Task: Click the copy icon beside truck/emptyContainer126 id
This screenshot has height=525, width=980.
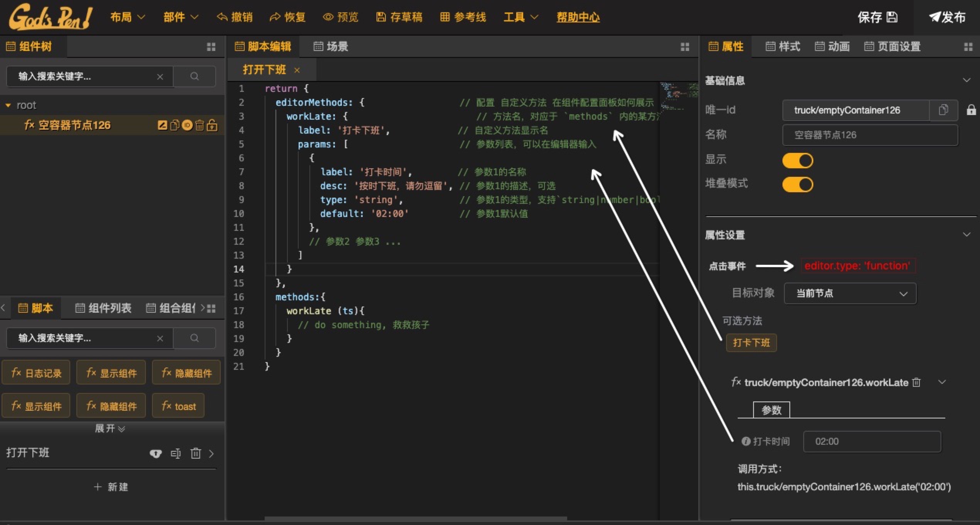Action: 944,110
